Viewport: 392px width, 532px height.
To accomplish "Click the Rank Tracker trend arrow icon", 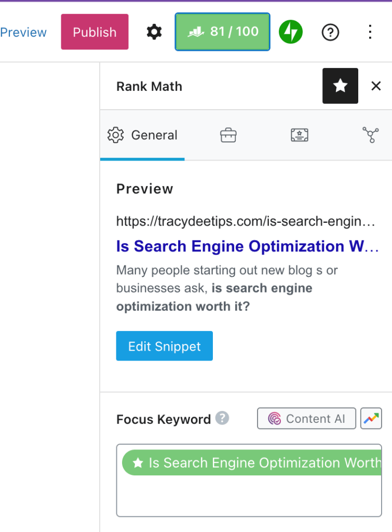I will [371, 418].
